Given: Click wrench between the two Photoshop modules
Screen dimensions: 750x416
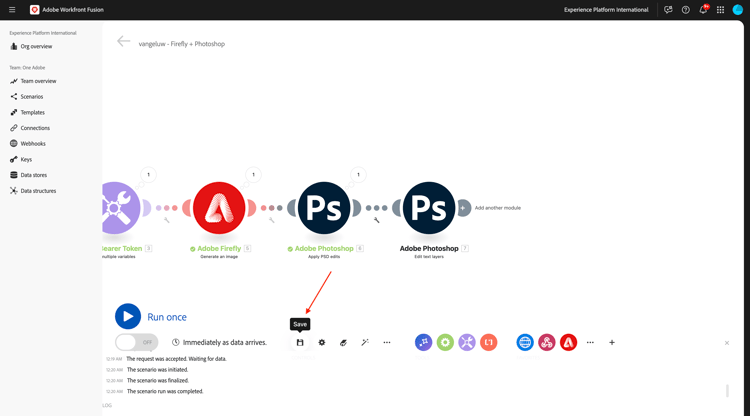Looking at the screenshot, I should coord(376,220).
